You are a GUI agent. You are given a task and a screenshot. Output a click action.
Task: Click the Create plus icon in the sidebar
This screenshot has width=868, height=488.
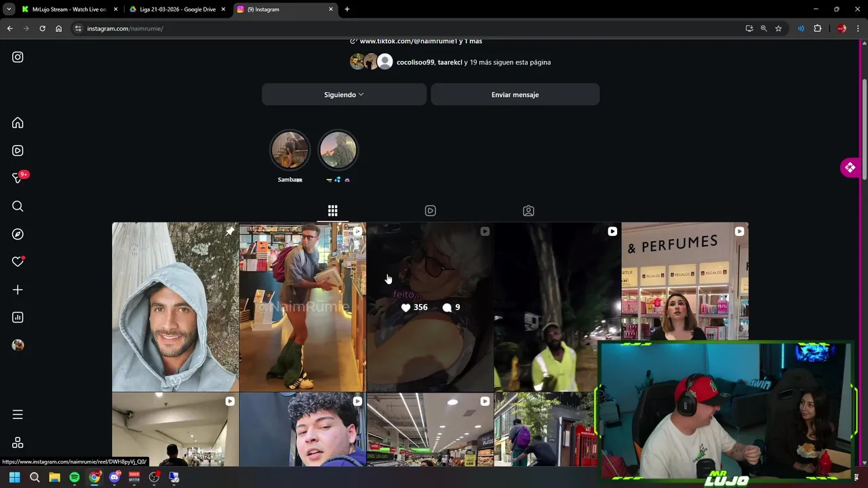[18, 289]
